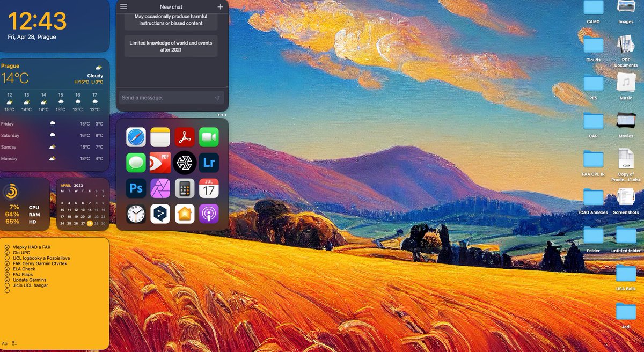Click the APRIL 2023 calendar header

(x=71, y=185)
